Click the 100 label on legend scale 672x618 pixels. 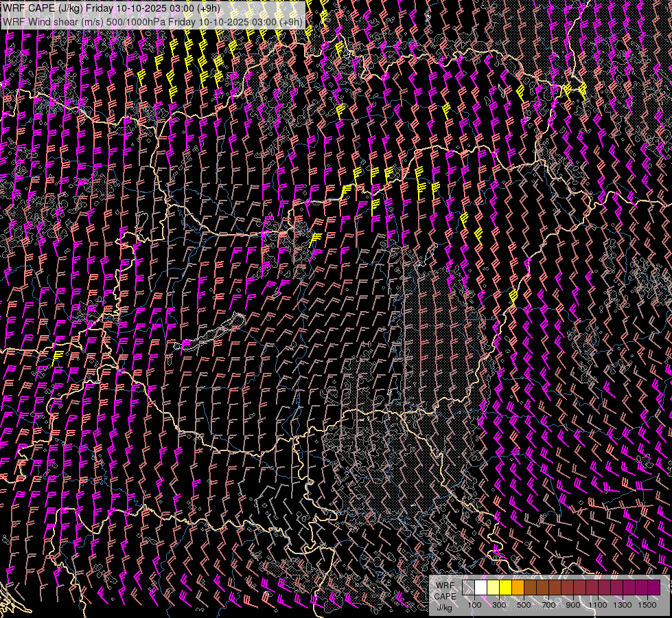tap(474, 605)
